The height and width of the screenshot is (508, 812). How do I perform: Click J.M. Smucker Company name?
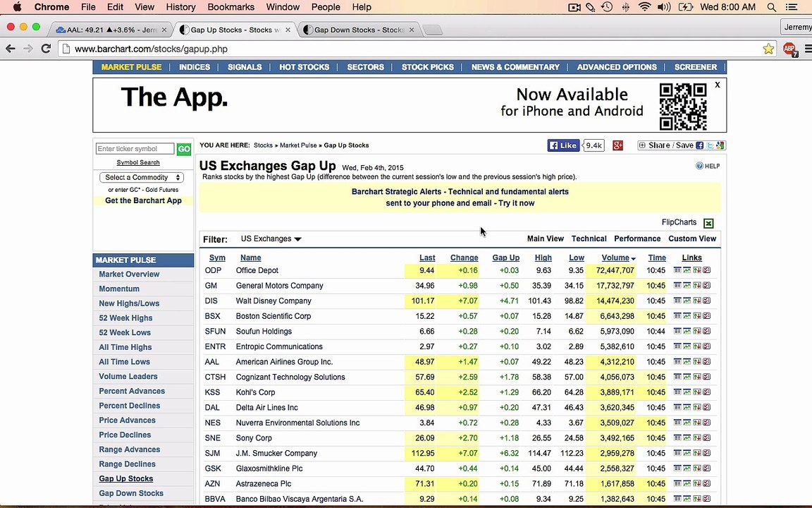[x=276, y=453]
